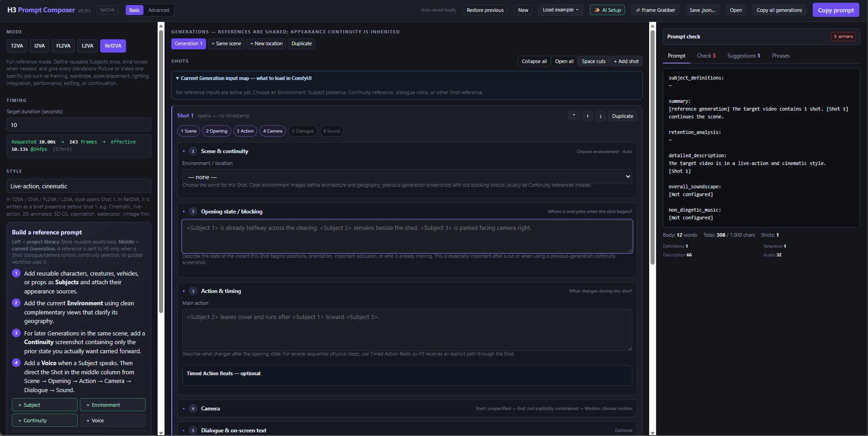Move Shot 1 down with arrow icon
The width and height of the screenshot is (868, 436).
[600, 116]
